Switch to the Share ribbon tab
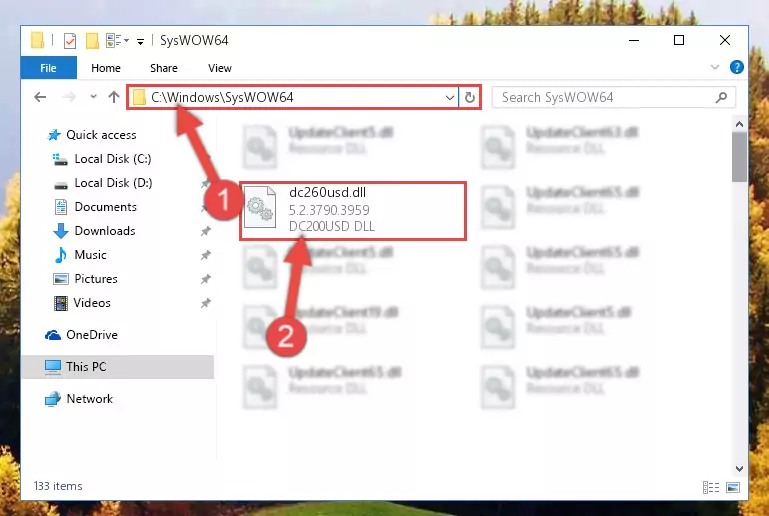769x516 pixels. [164, 68]
